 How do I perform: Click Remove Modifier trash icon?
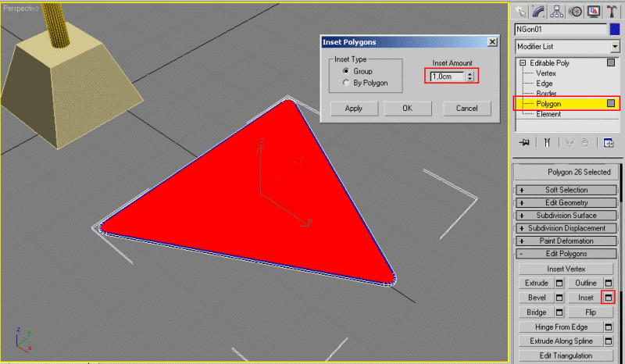(584, 142)
